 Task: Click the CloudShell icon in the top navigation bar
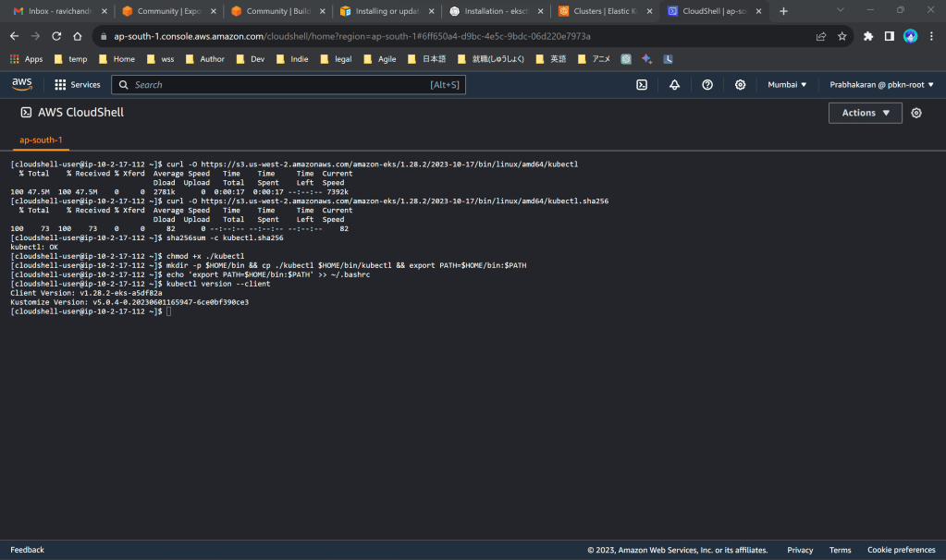pyautogui.click(x=642, y=85)
